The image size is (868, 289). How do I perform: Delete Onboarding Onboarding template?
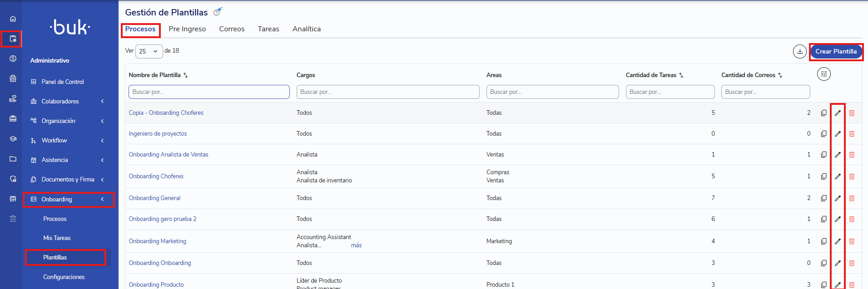pyautogui.click(x=852, y=263)
